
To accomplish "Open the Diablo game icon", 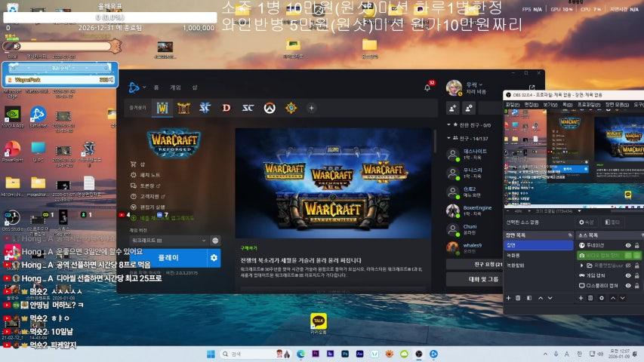I will click(x=226, y=108).
